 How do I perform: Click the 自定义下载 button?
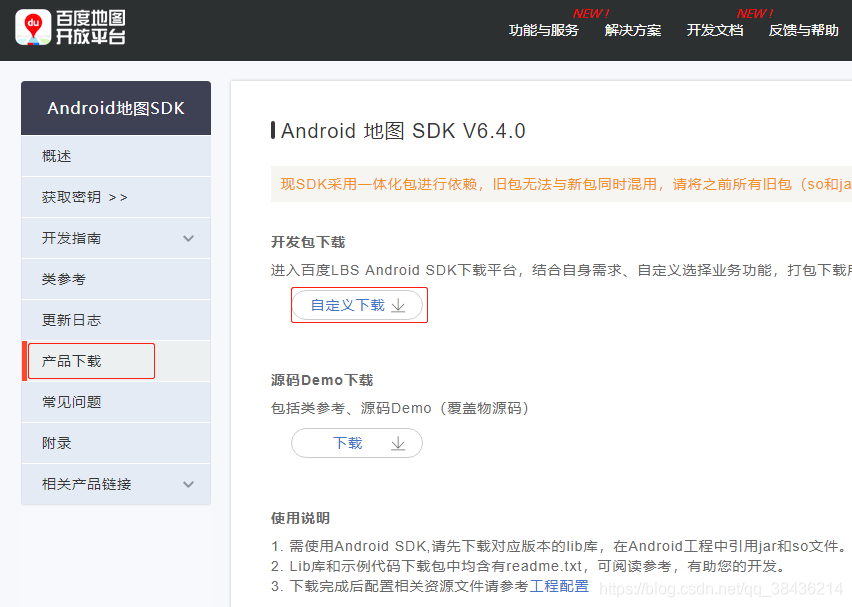[x=347, y=305]
